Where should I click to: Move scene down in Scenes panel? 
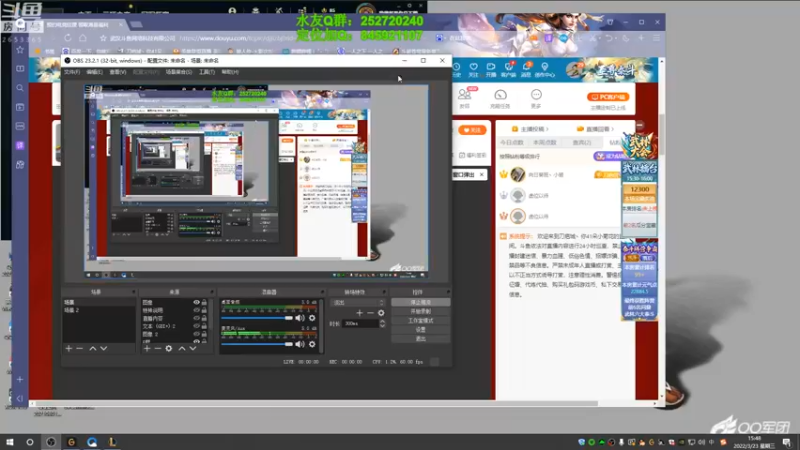pos(104,348)
